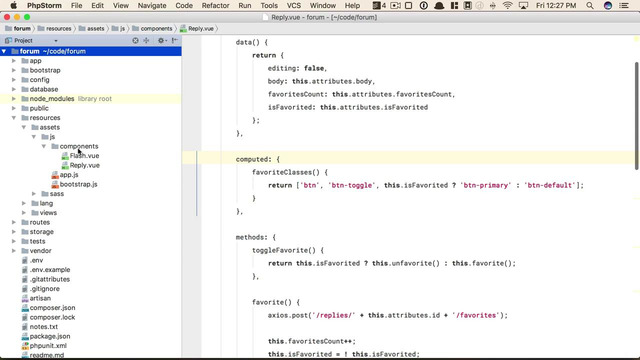Open package.json file
Screen dimensions: 640x360
50,336
